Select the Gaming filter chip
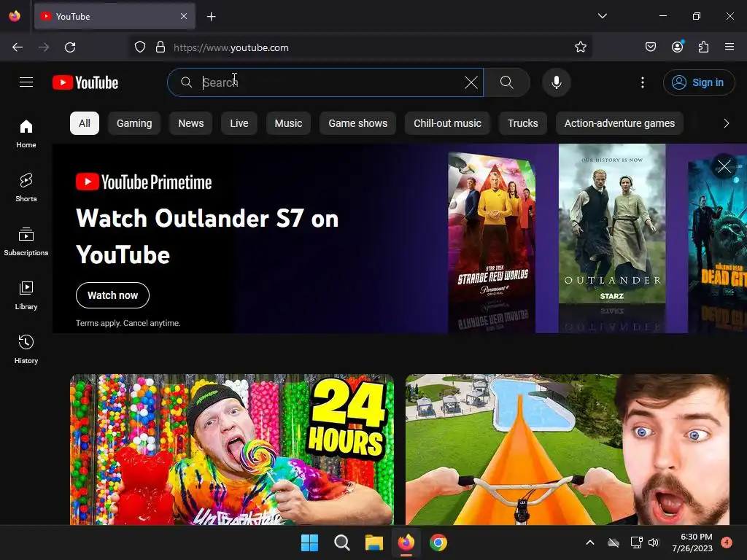The height and width of the screenshot is (560, 747). [134, 123]
